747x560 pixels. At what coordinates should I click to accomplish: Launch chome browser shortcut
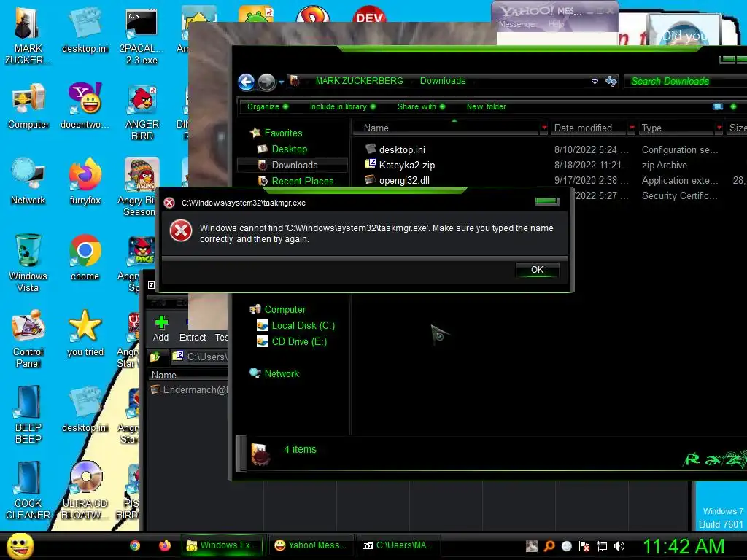tap(85, 257)
